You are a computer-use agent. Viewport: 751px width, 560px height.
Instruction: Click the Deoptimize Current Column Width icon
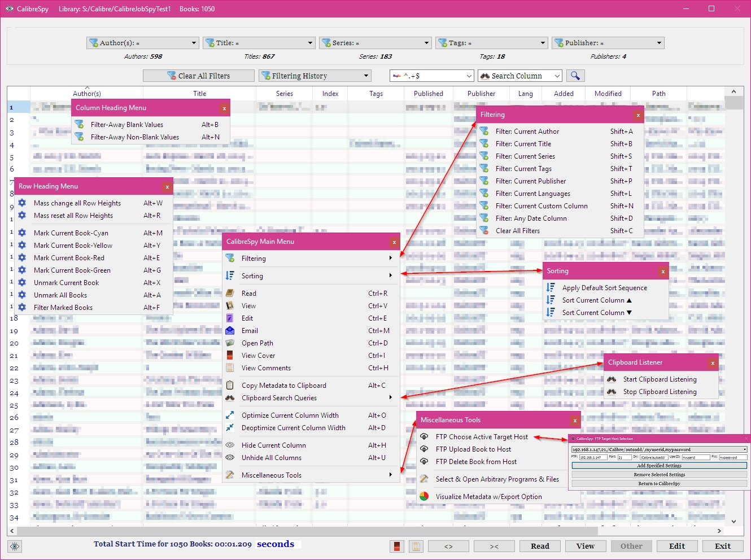[230, 427]
